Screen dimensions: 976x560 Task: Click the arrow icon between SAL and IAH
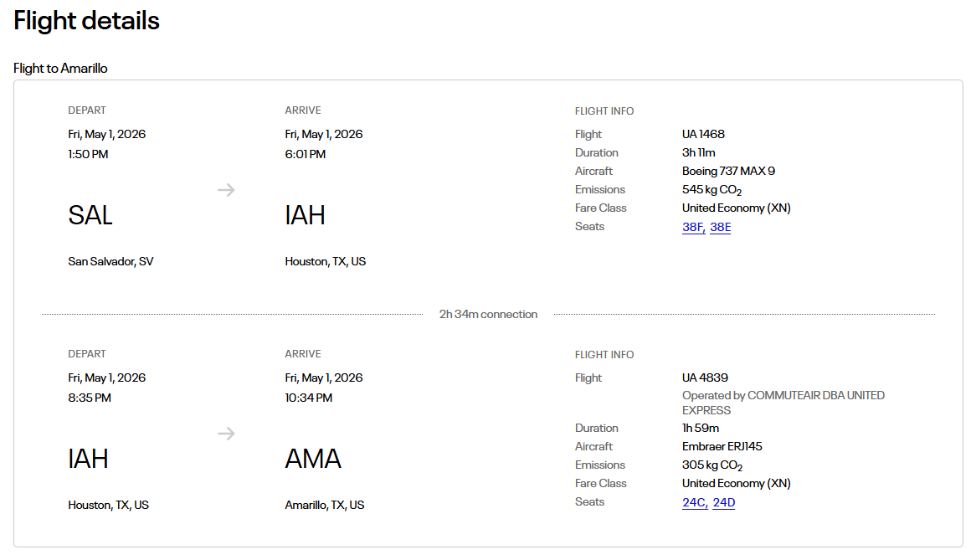[226, 190]
